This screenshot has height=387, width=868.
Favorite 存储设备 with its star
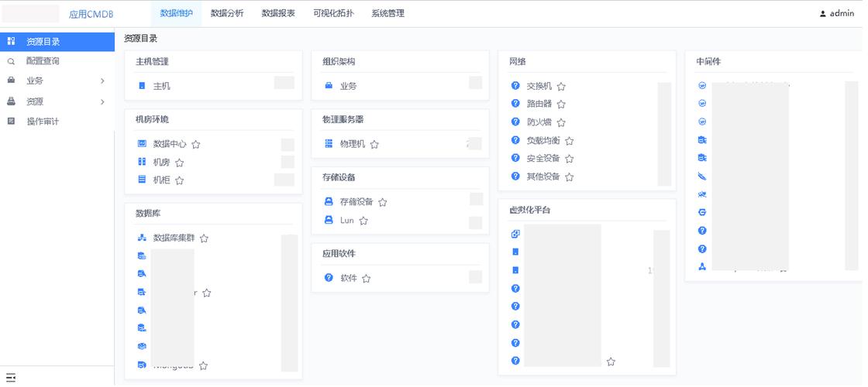tap(382, 202)
